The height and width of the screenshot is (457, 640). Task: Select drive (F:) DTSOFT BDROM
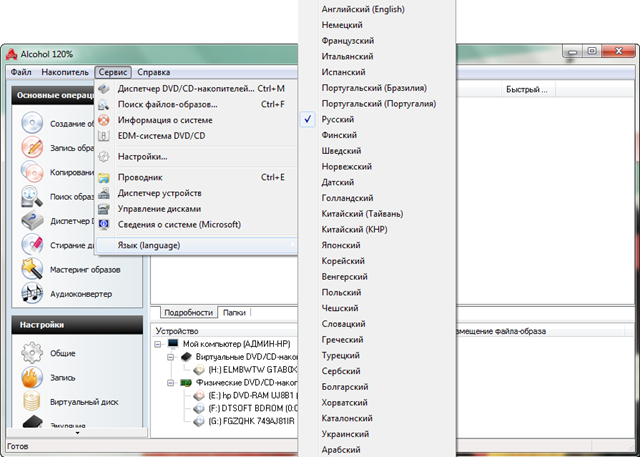(x=253, y=408)
